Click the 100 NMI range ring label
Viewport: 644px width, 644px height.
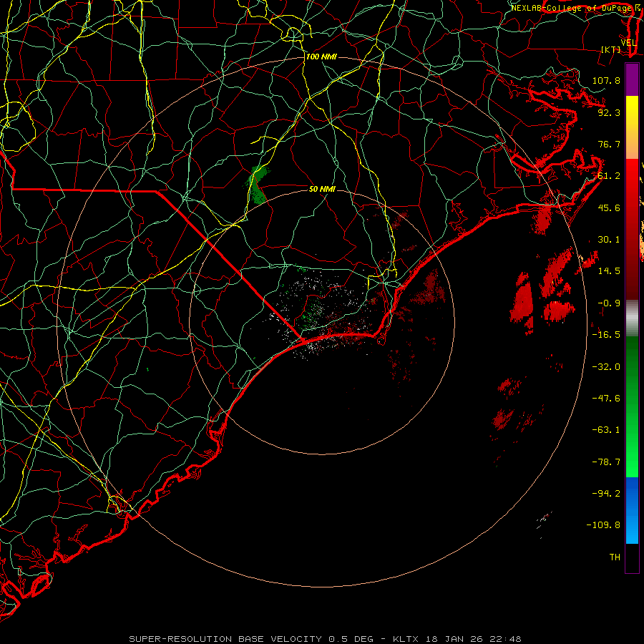(321, 57)
